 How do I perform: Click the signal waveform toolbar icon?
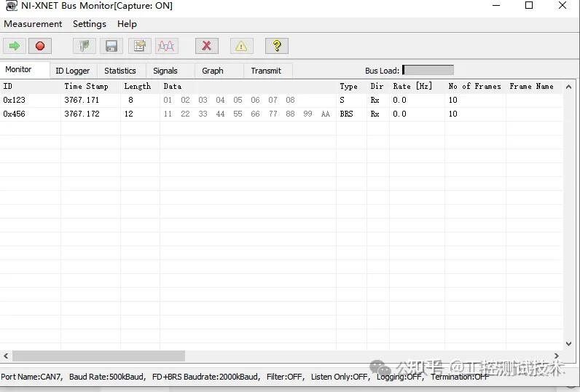pos(166,46)
